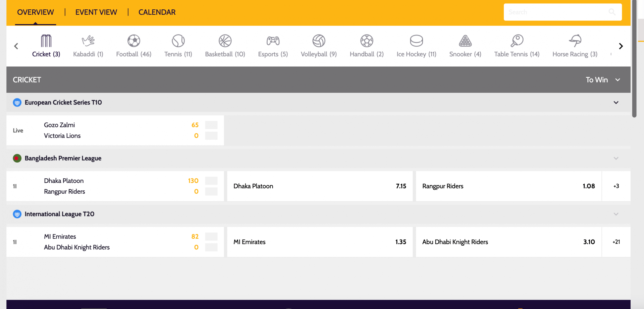The width and height of the screenshot is (644, 309).
Task: Choose the Football sport icon
Action: pyautogui.click(x=133, y=41)
